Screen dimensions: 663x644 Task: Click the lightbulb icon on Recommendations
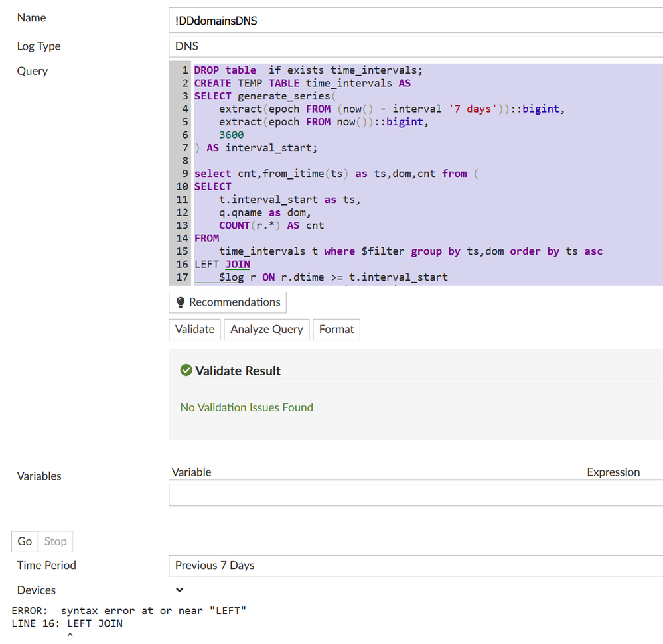[180, 302]
